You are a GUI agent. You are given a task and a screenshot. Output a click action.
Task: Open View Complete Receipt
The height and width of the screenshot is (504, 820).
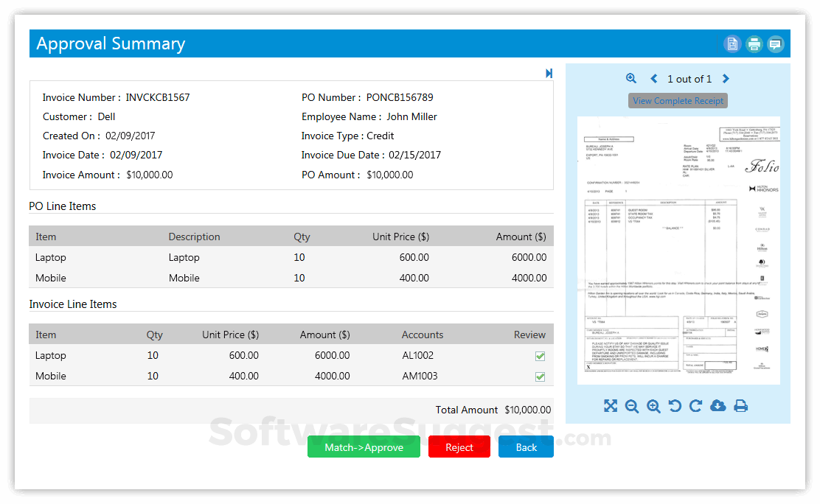click(678, 100)
